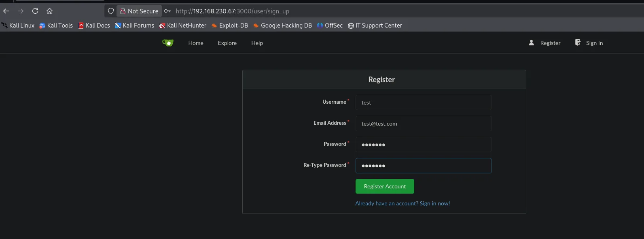Click the shield tracking protection icon
The image size is (644, 239).
coord(111,11)
